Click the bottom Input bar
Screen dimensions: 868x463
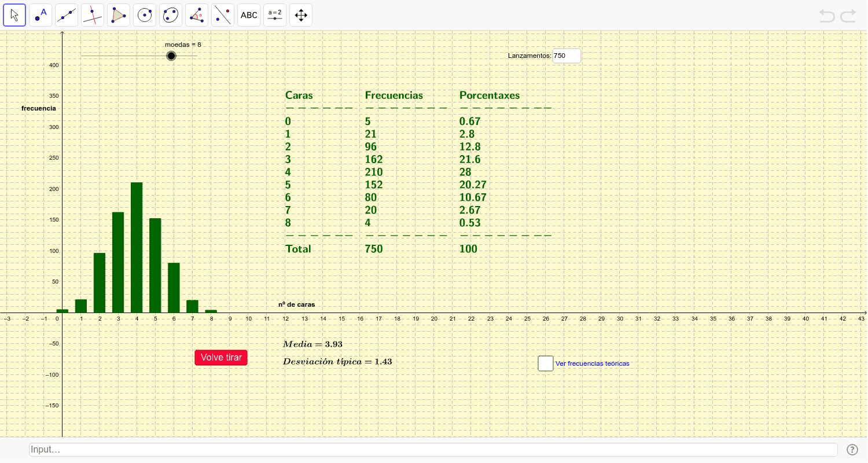coord(433,450)
